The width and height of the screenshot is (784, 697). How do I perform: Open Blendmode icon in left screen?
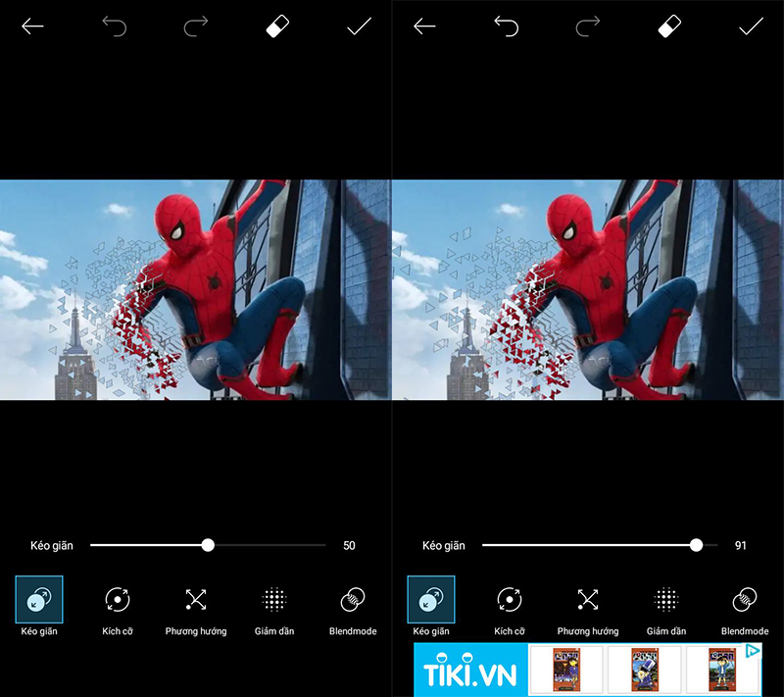point(353,599)
